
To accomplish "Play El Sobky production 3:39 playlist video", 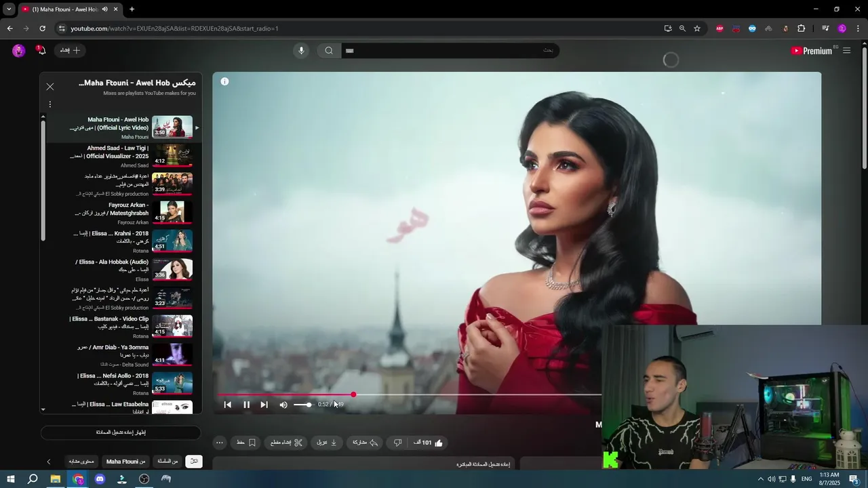I will tap(121, 184).
